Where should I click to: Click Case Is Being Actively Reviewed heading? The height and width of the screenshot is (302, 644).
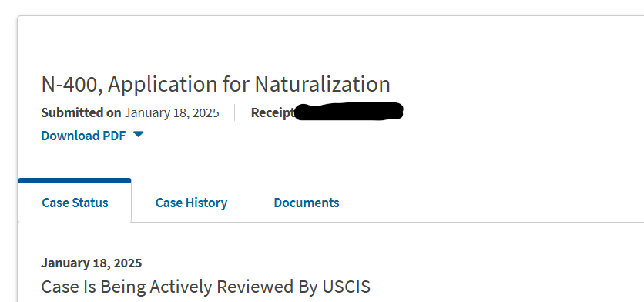(206, 287)
